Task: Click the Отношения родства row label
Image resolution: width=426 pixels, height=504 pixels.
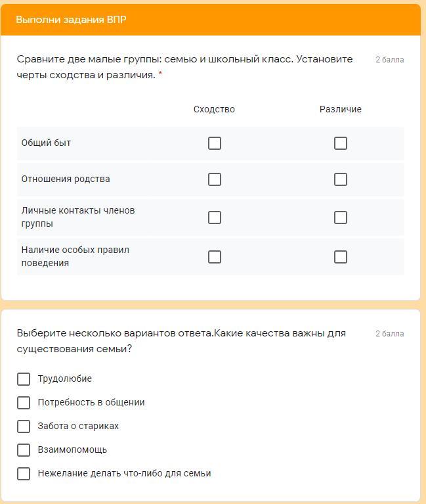Action: coord(66,179)
